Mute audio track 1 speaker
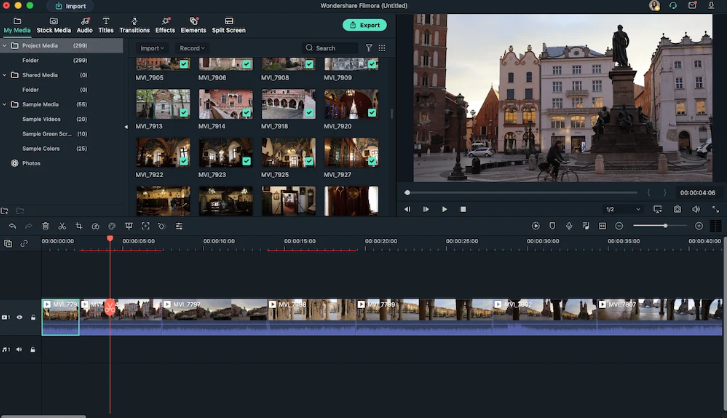 click(19, 349)
